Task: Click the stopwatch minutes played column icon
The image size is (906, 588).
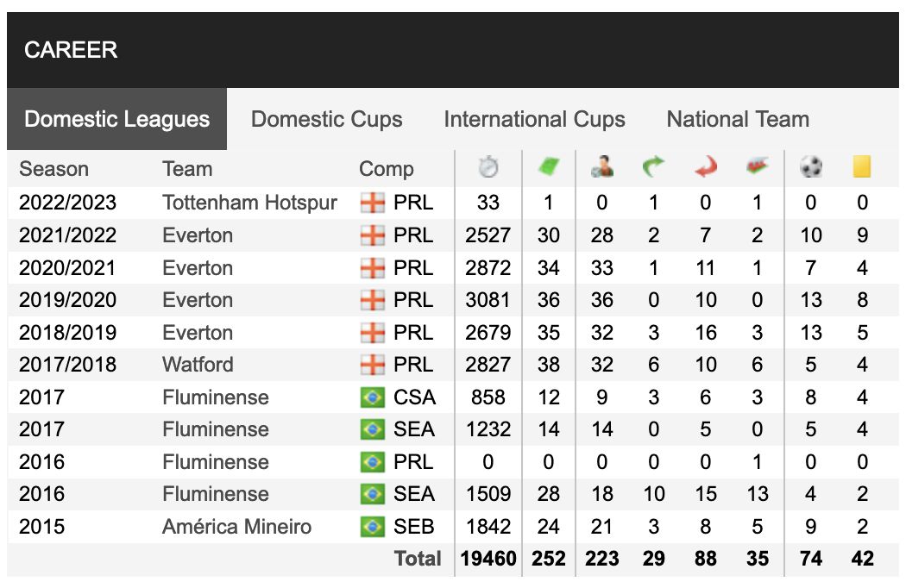Action: 488,167
